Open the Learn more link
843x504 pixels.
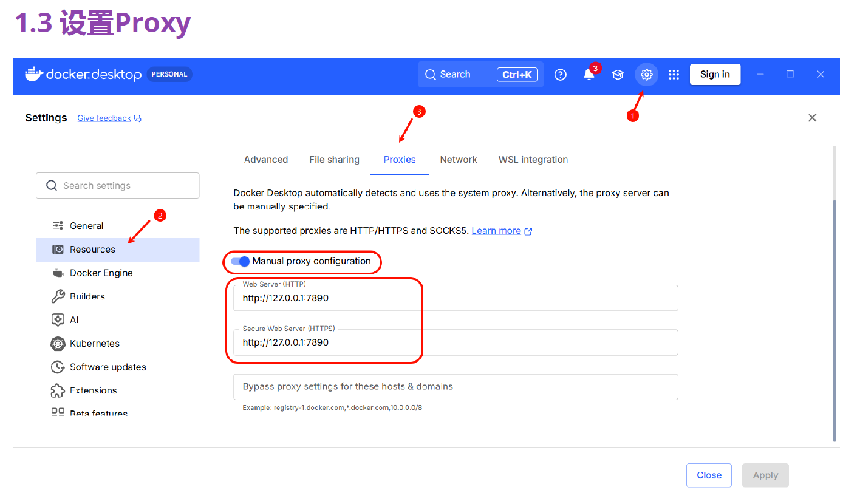click(496, 231)
